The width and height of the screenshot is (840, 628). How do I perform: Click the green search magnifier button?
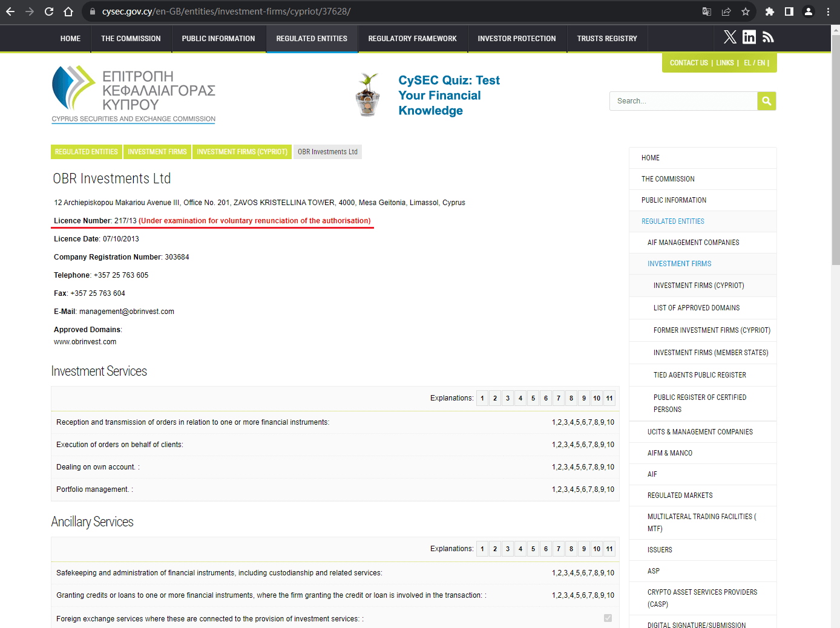coord(767,101)
